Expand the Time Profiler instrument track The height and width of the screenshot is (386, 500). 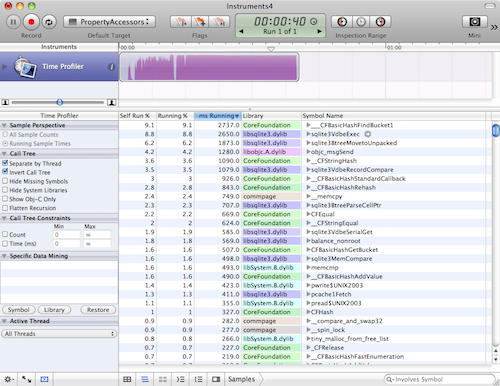[4, 67]
